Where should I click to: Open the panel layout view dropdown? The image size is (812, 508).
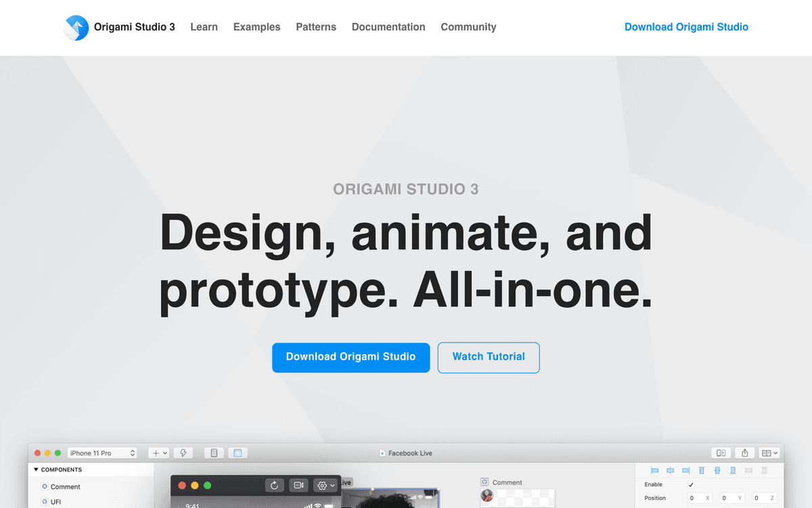(769, 453)
